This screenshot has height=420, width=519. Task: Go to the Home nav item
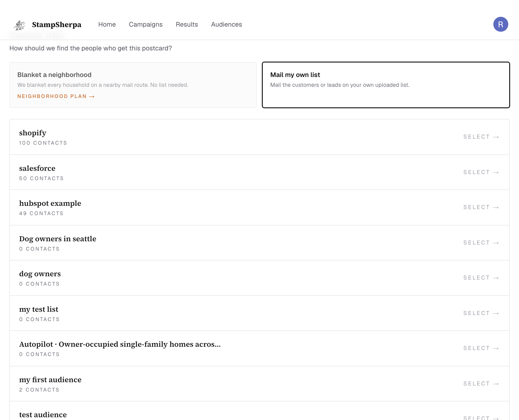click(x=107, y=24)
